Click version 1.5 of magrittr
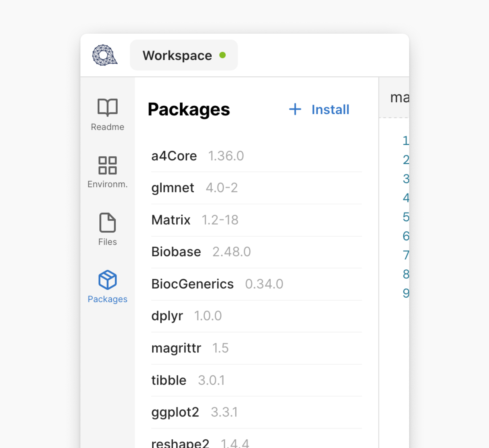Image resolution: width=489 pixels, height=448 pixels. pyautogui.click(x=221, y=348)
